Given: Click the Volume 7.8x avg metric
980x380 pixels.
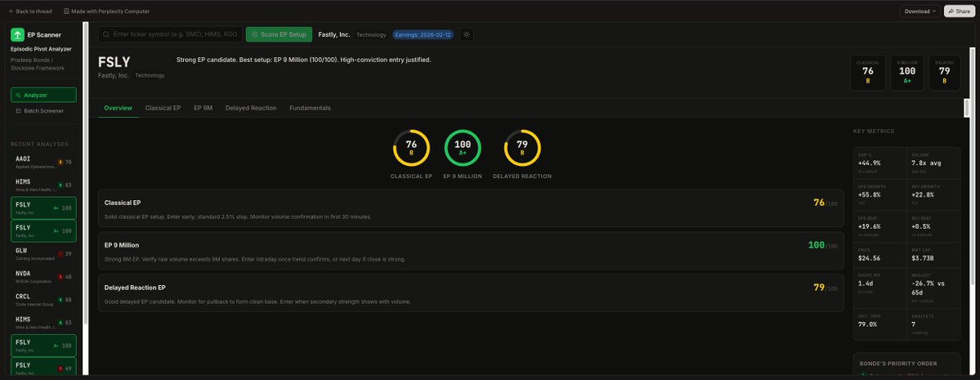Looking at the screenshot, I should click(933, 163).
